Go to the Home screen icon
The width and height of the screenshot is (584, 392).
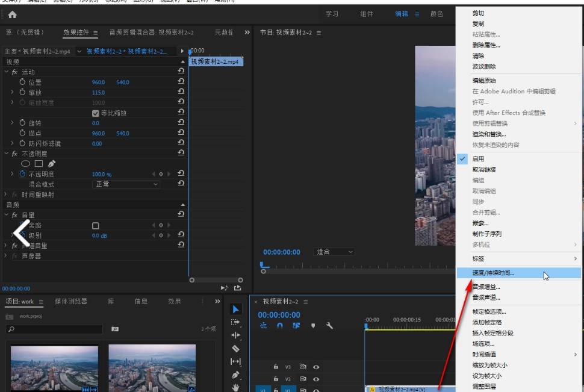[x=12, y=14]
